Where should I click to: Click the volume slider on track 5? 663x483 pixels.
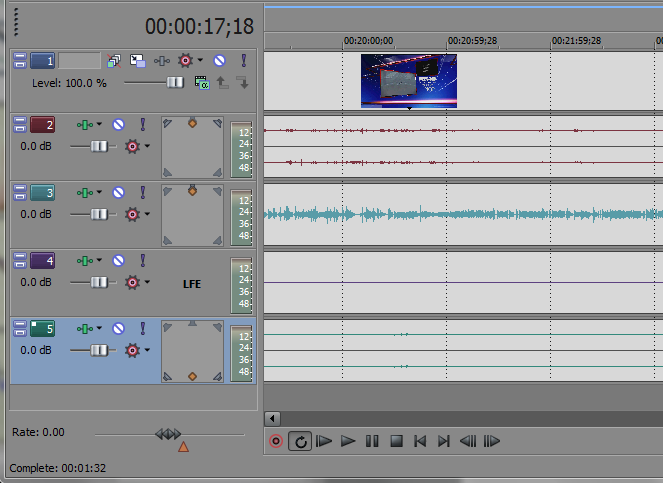click(99, 350)
